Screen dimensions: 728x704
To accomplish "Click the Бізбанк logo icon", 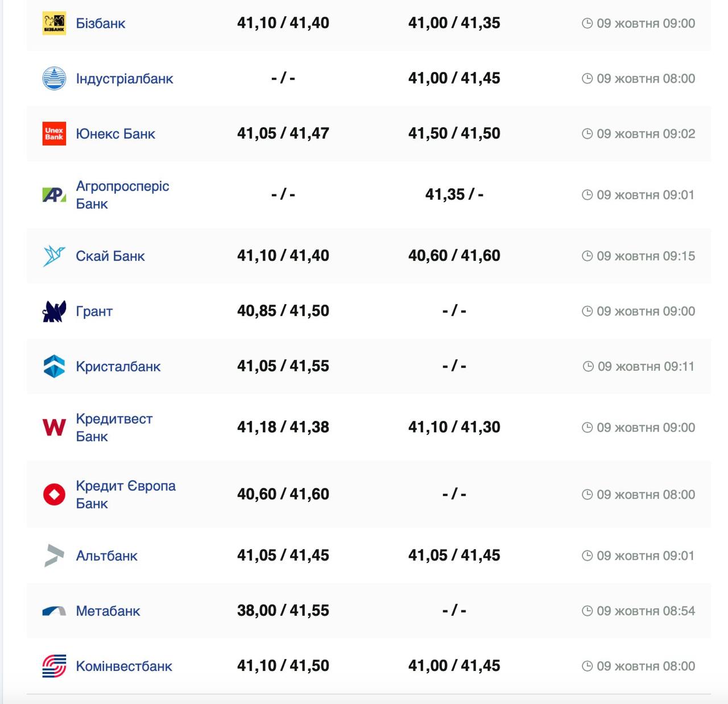I will tap(54, 23).
